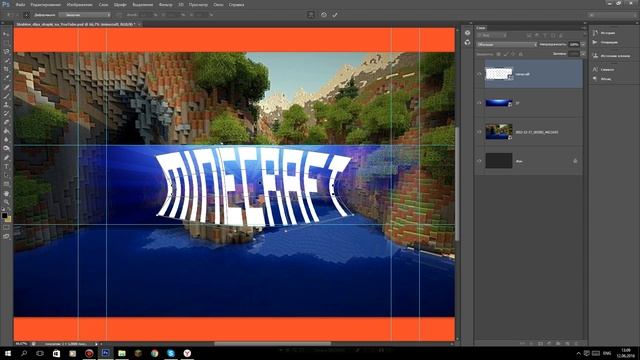Select the Pen tool

point(6,158)
